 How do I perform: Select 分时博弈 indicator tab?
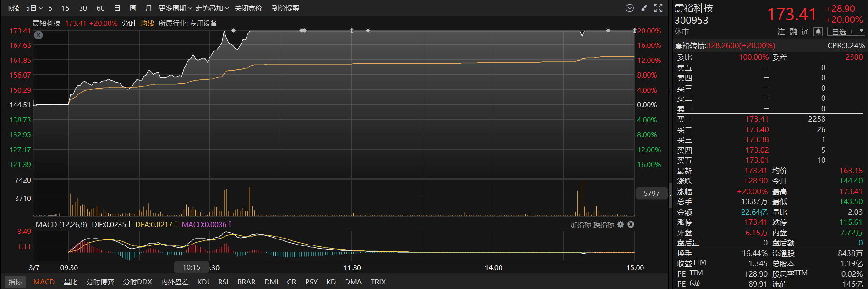click(x=100, y=282)
